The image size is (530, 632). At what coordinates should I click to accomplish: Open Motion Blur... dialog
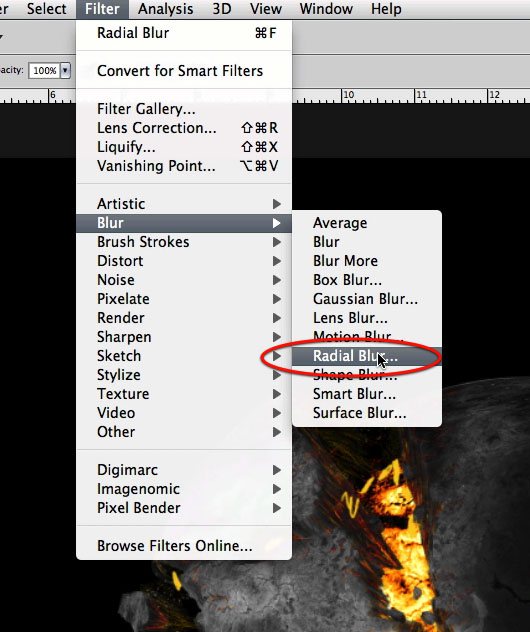[367, 337]
